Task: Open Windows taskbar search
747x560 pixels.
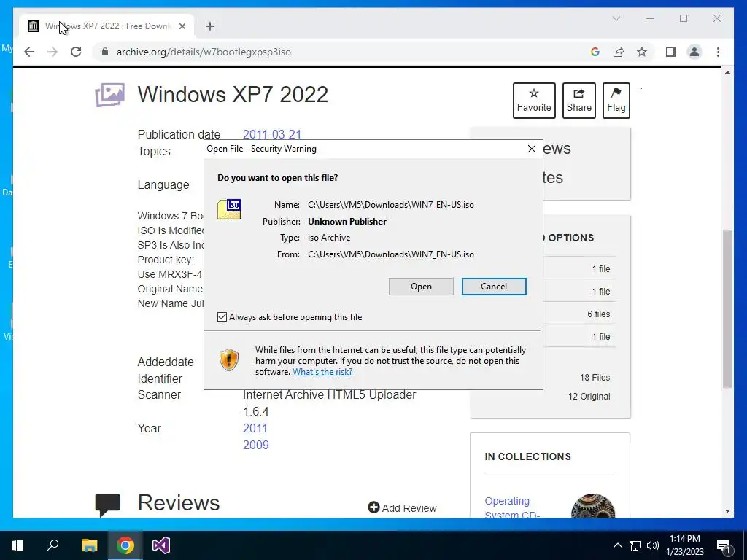Action: pos(53,545)
